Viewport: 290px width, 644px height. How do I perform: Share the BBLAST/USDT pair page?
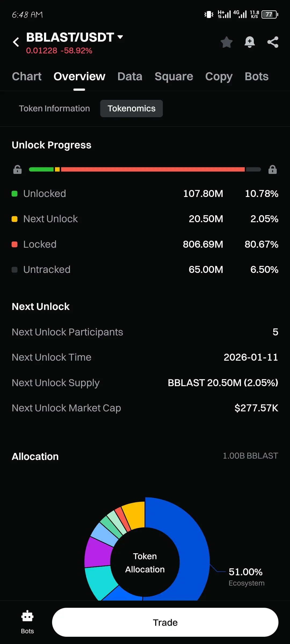coord(273,42)
